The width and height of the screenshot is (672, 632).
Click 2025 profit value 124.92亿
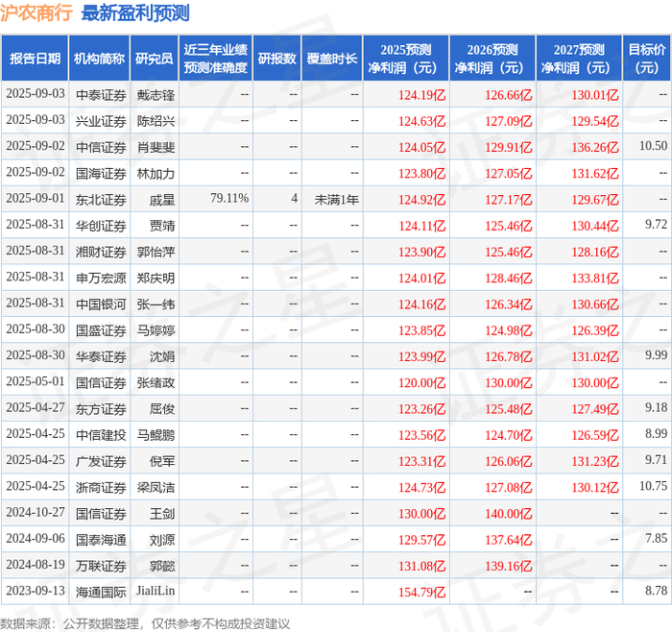coord(421,200)
